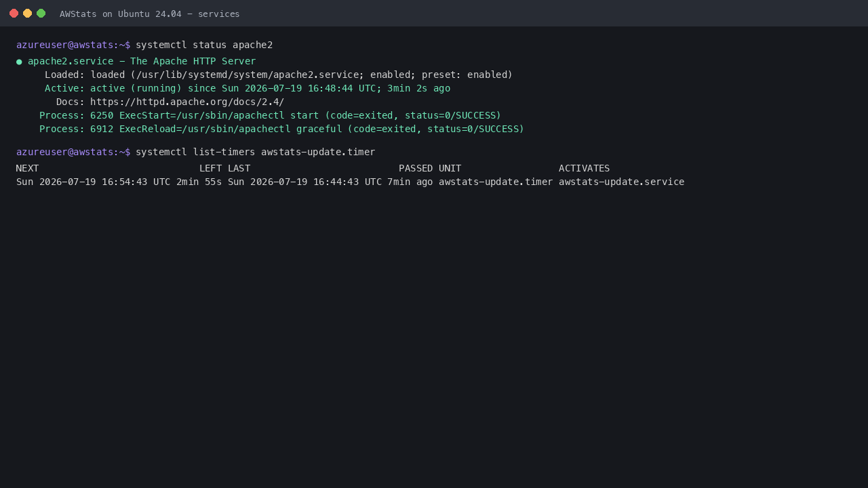This screenshot has width=868, height=488.
Task: Click the ACTIVATES column header
Action: pyautogui.click(x=585, y=168)
